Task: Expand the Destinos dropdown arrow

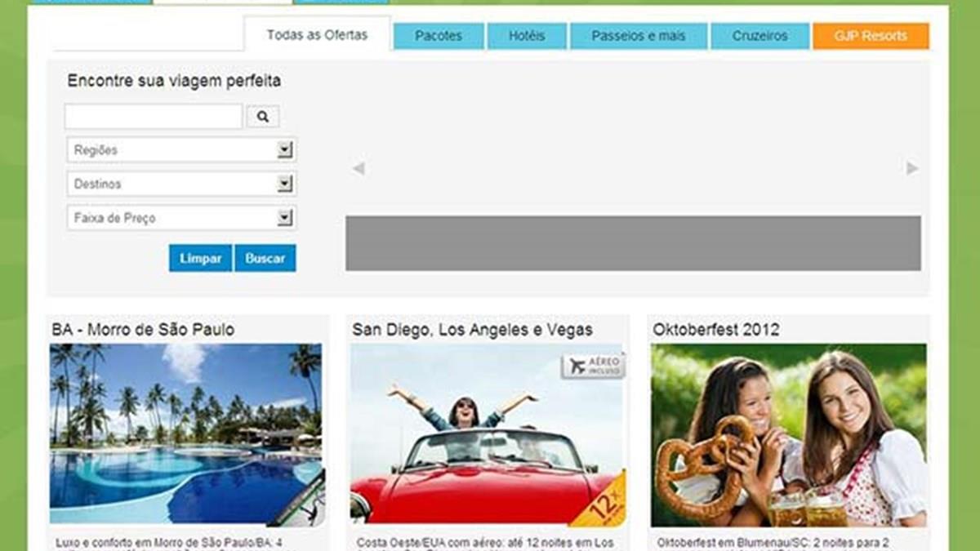Action: (284, 184)
